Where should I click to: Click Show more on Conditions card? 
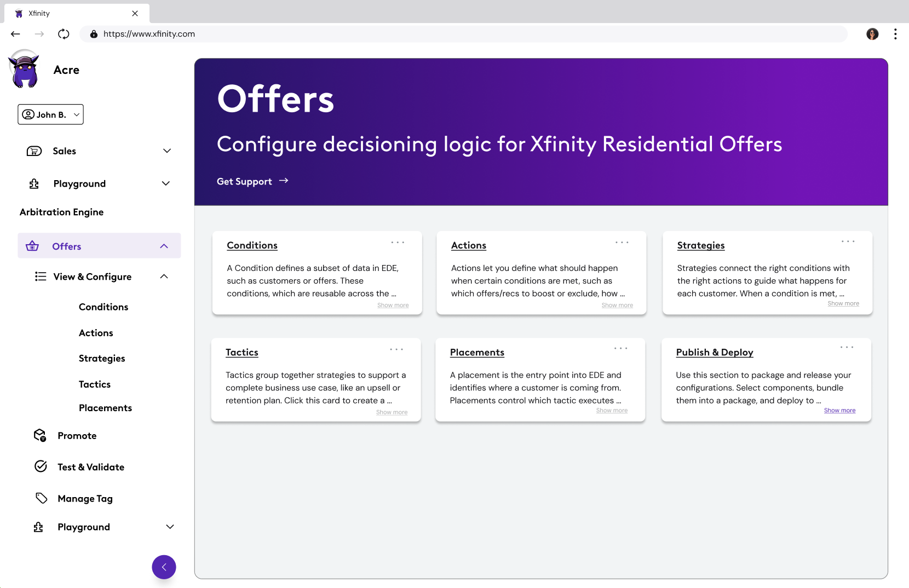pos(393,305)
